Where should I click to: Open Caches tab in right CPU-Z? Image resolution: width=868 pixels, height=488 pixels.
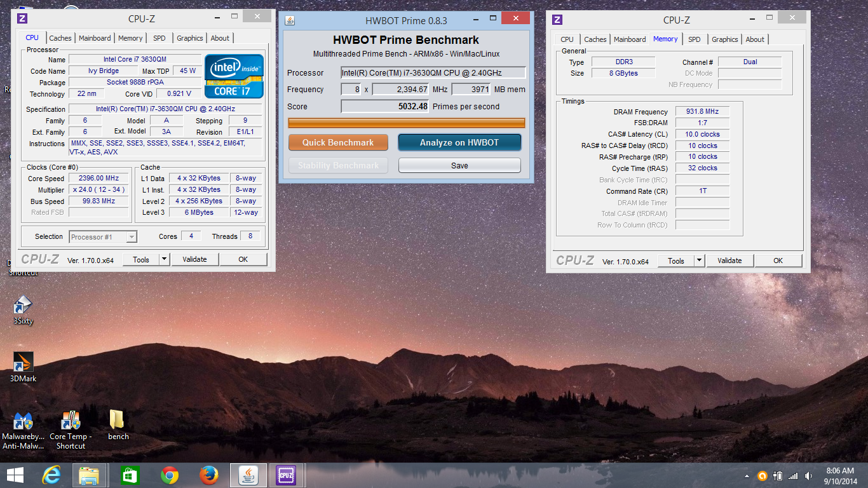coord(595,39)
